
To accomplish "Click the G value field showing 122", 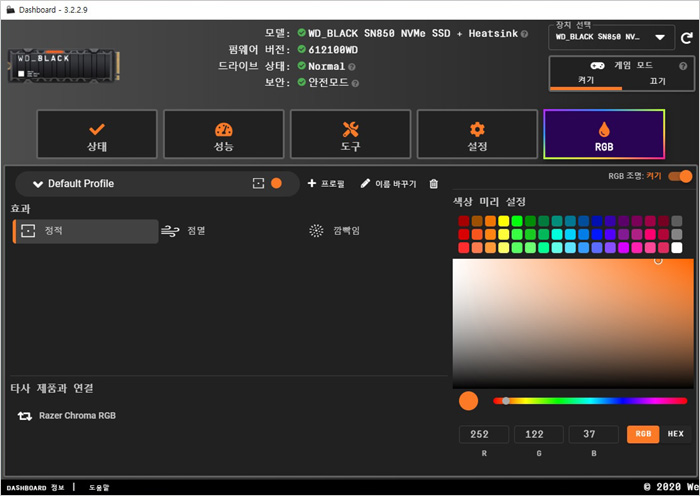I will tap(539, 434).
